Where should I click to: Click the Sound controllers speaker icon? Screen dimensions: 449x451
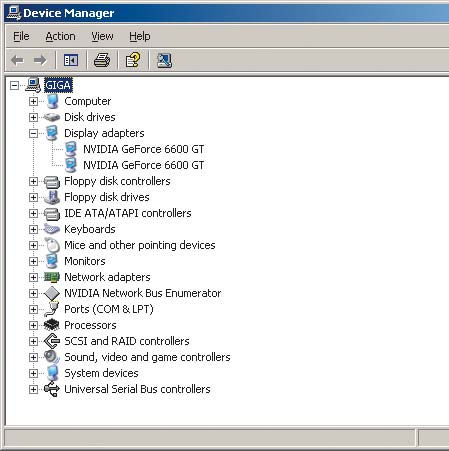pyautogui.click(x=52, y=357)
